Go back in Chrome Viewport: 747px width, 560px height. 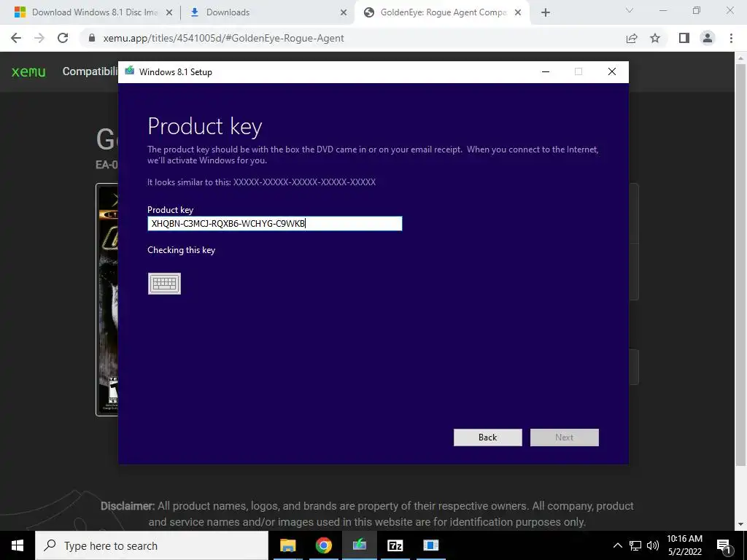(16, 38)
